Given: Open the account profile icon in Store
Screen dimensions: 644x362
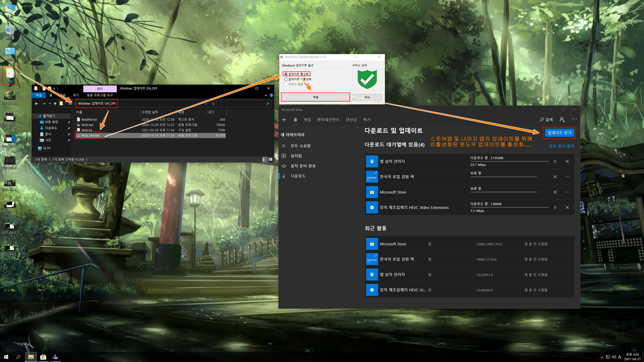Looking at the screenshot, I should [562, 120].
